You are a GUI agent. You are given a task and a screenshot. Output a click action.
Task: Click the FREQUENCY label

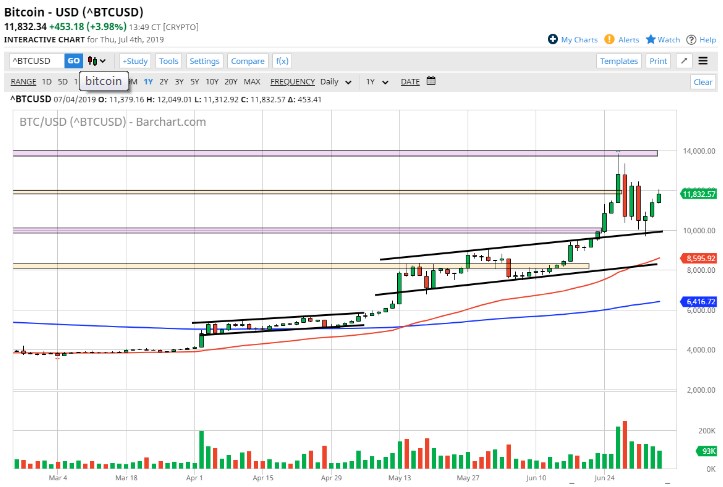coord(292,82)
